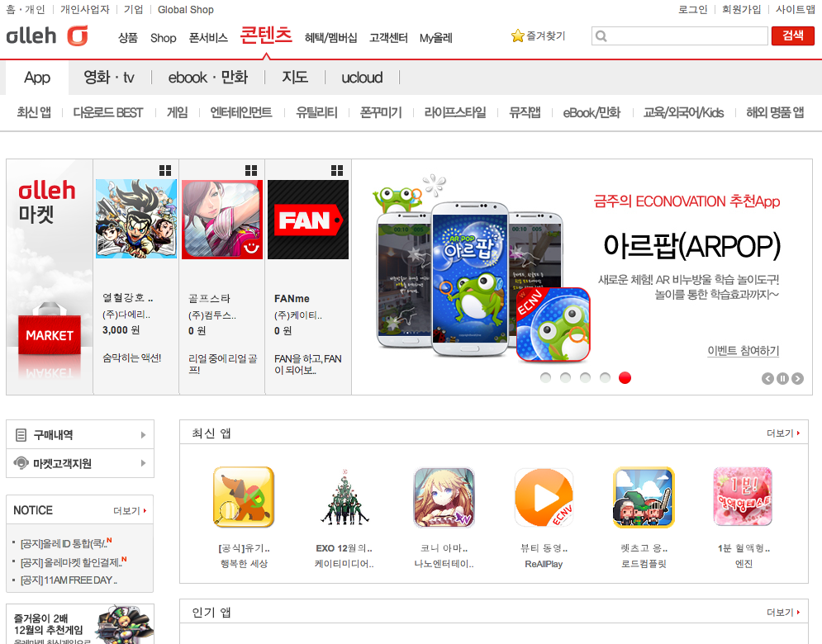Open the 혜택/멤버십 main menu

coord(330,38)
